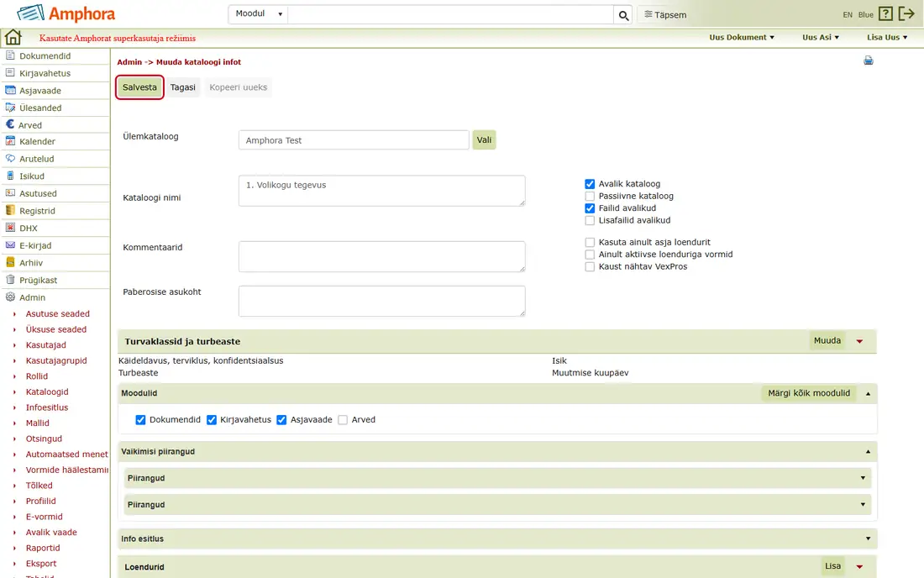924x578 pixels.
Task: Click the Arutelud speech bubble icon
Action: point(10,159)
